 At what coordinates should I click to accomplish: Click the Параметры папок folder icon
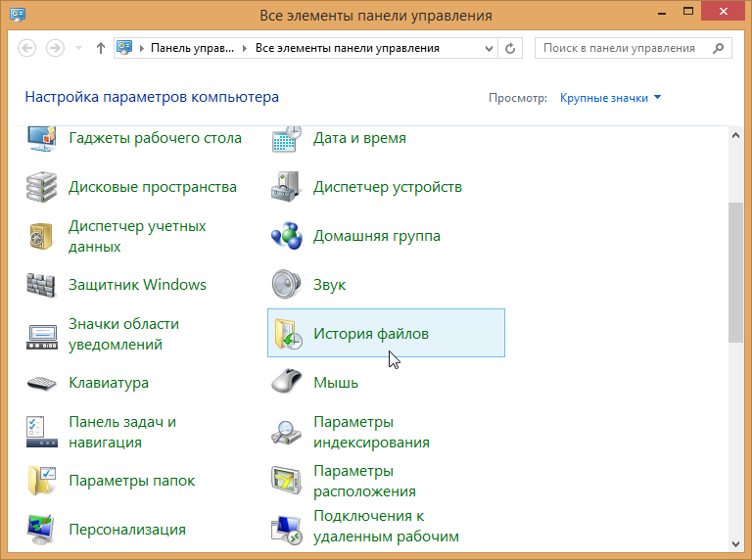coord(42,481)
